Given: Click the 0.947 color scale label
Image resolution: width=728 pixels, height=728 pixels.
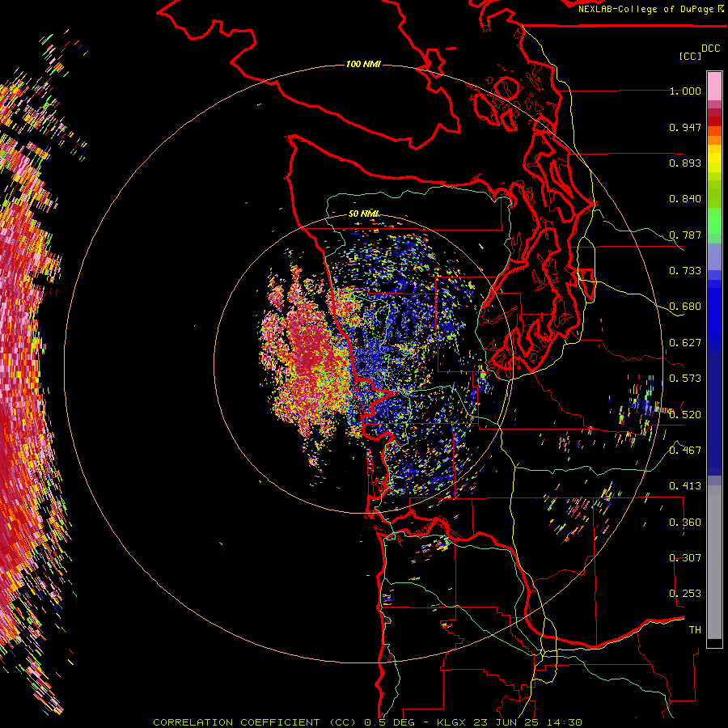Looking at the screenshot, I should coord(685,127).
